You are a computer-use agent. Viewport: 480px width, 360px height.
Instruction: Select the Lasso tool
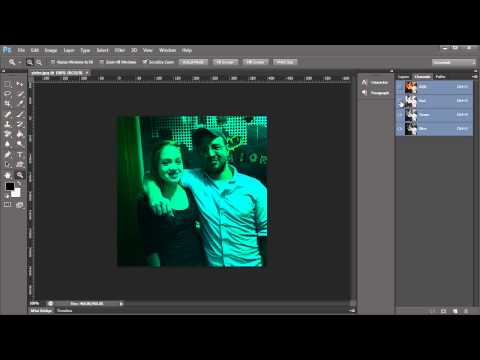click(7, 94)
